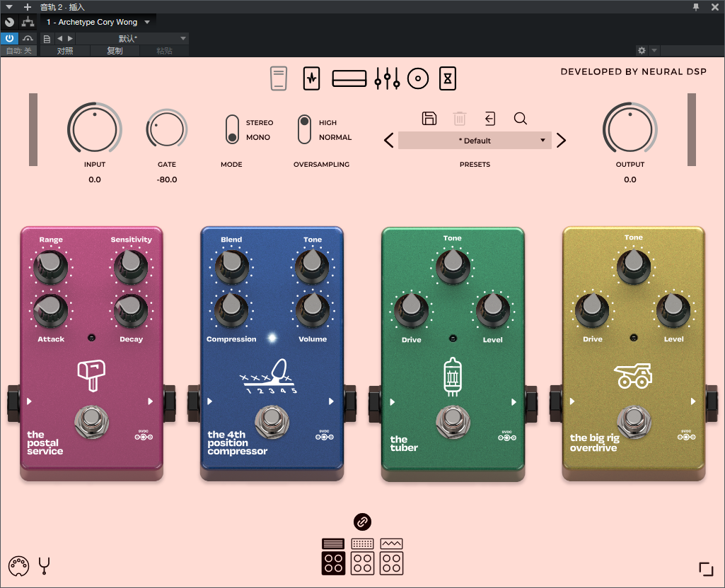The height and width of the screenshot is (588, 725).
Task: Toggle the plugin power bypass button
Action: pyautogui.click(x=9, y=38)
